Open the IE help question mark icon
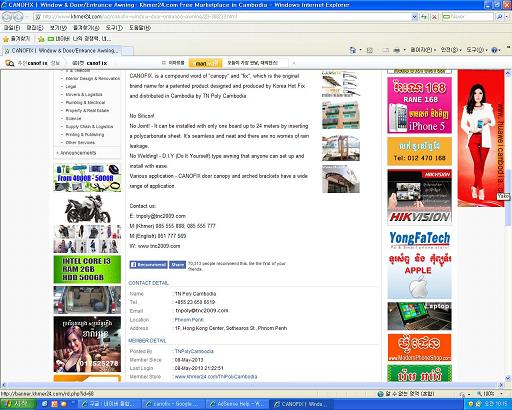 click(494, 50)
